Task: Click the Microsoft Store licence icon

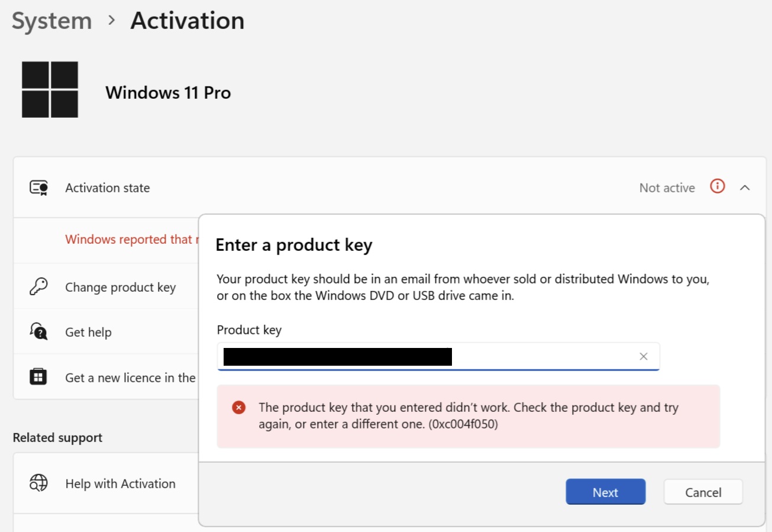Action: point(38,377)
